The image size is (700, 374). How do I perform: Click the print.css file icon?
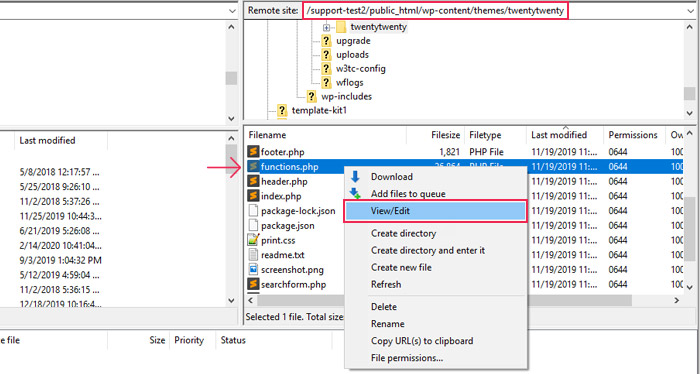click(253, 240)
